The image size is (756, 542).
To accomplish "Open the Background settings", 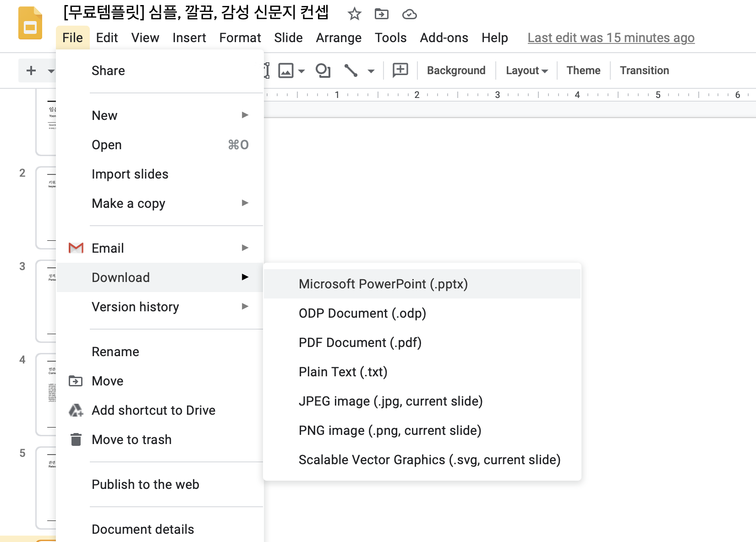I will 456,70.
